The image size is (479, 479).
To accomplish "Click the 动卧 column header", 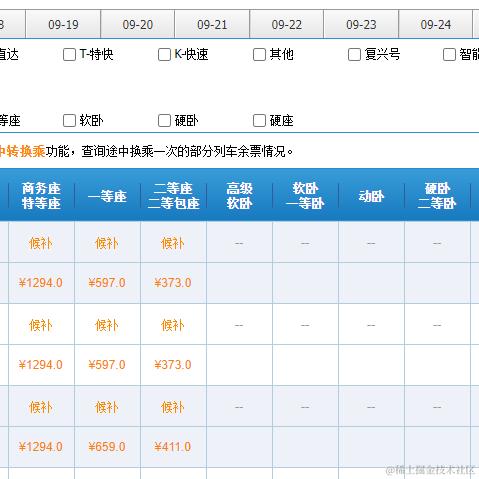I will 371,196.
